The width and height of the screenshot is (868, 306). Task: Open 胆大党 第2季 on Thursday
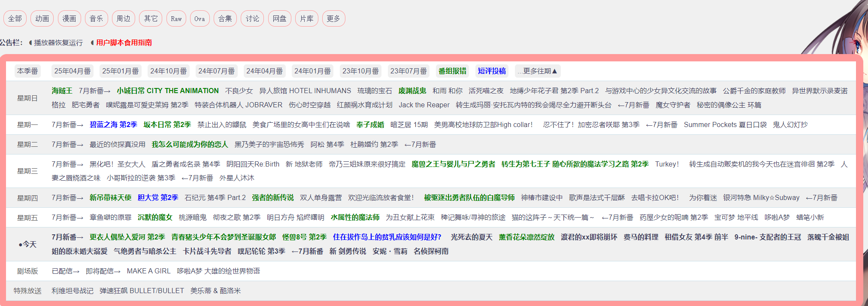click(x=158, y=197)
